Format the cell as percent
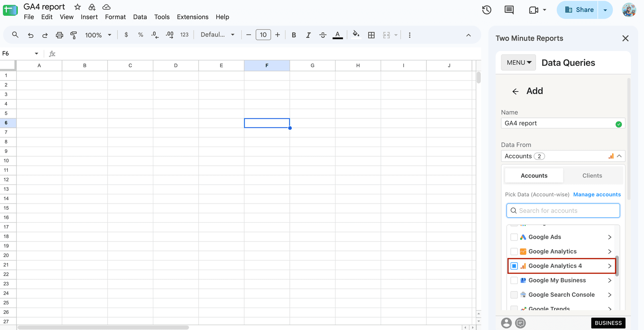 (141, 35)
